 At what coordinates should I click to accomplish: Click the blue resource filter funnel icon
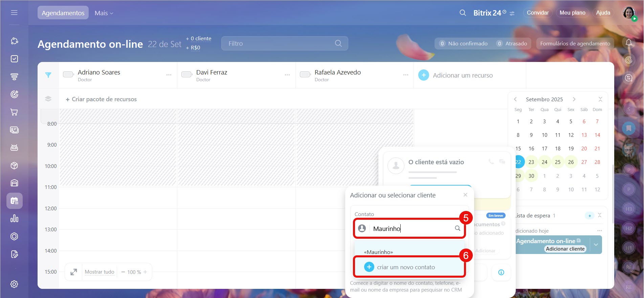(48, 75)
